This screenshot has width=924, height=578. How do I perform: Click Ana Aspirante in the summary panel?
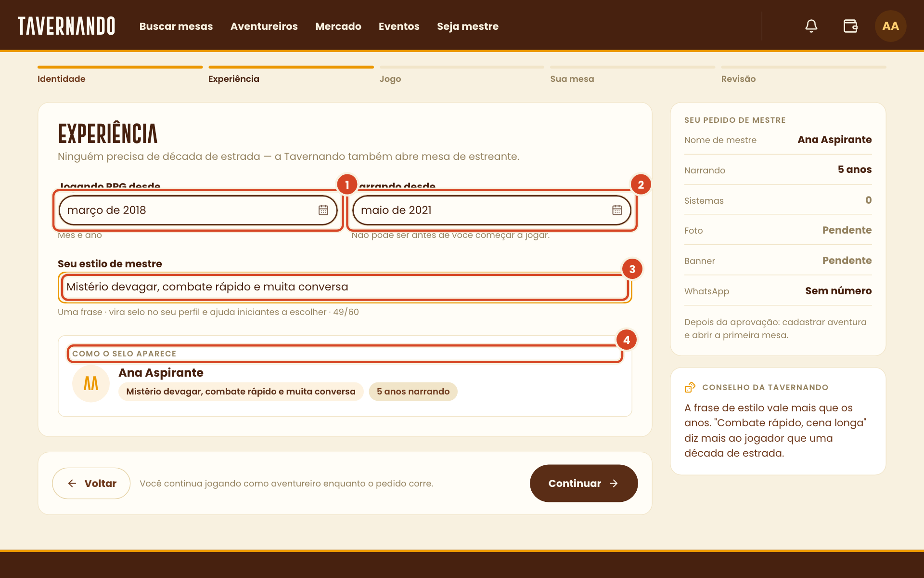(834, 140)
